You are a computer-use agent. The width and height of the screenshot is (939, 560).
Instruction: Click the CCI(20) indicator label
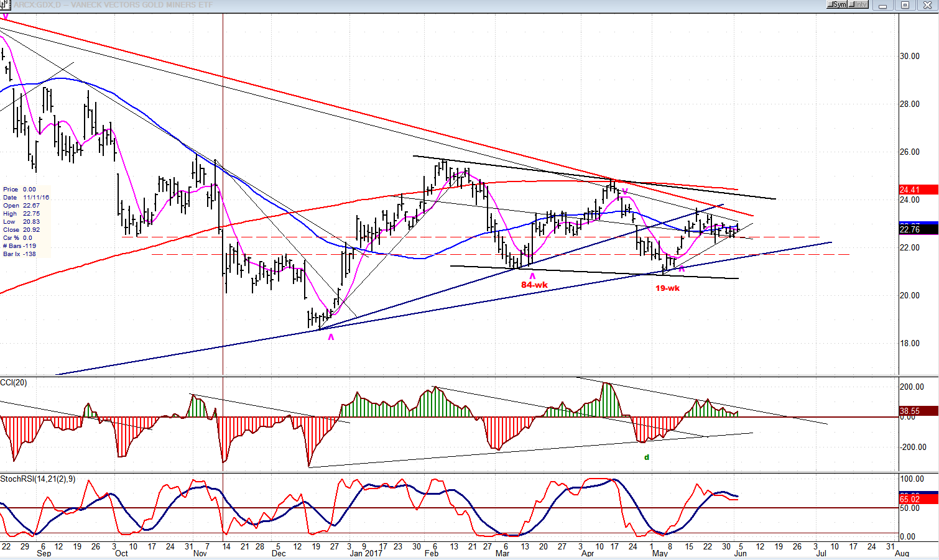point(14,382)
